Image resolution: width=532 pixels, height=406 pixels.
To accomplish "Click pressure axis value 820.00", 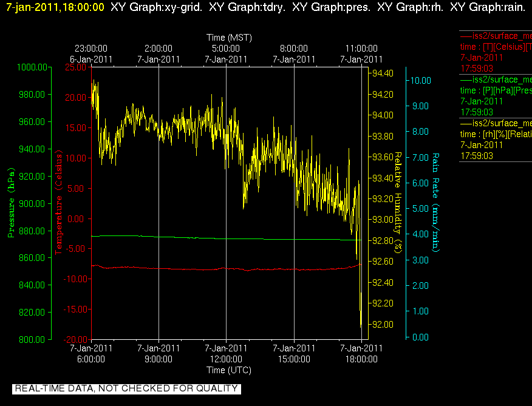I will pyautogui.click(x=32, y=313).
